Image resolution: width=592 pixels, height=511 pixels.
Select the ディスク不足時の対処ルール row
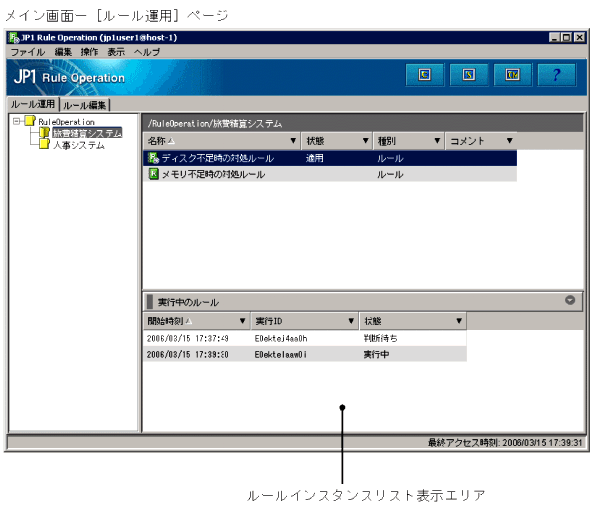pos(330,158)
